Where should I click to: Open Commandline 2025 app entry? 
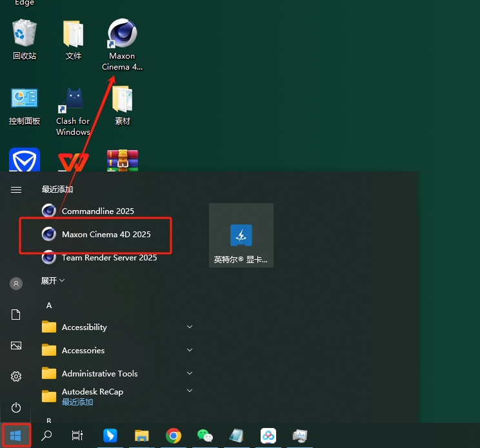[x=97, y=211]
